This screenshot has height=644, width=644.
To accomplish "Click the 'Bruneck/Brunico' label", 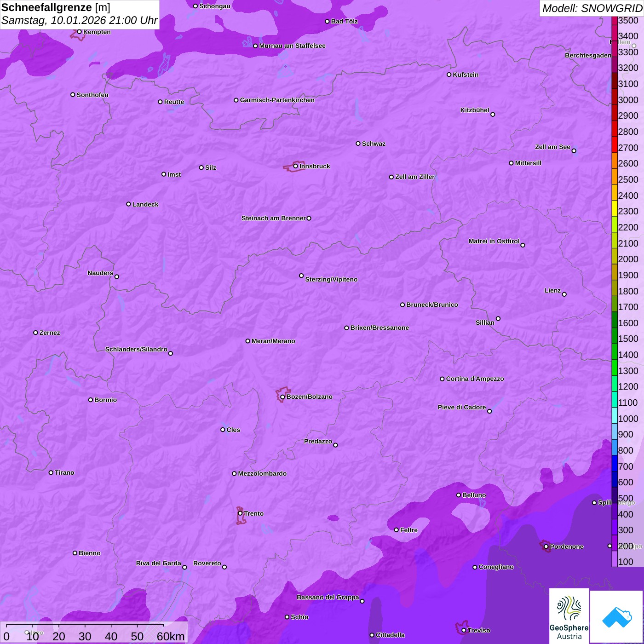I will [x=432, y=305].
